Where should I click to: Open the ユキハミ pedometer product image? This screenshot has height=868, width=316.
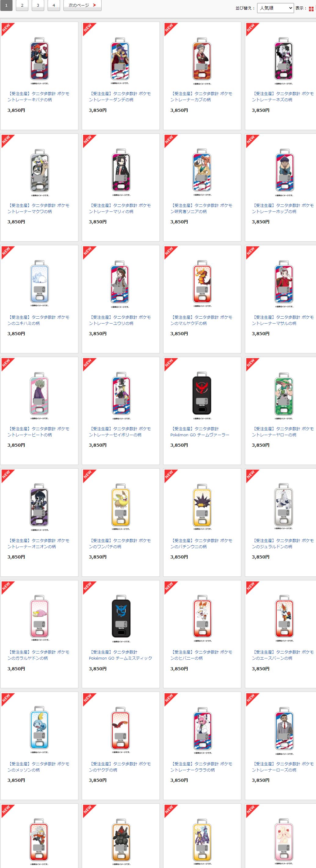click(39, 284)
